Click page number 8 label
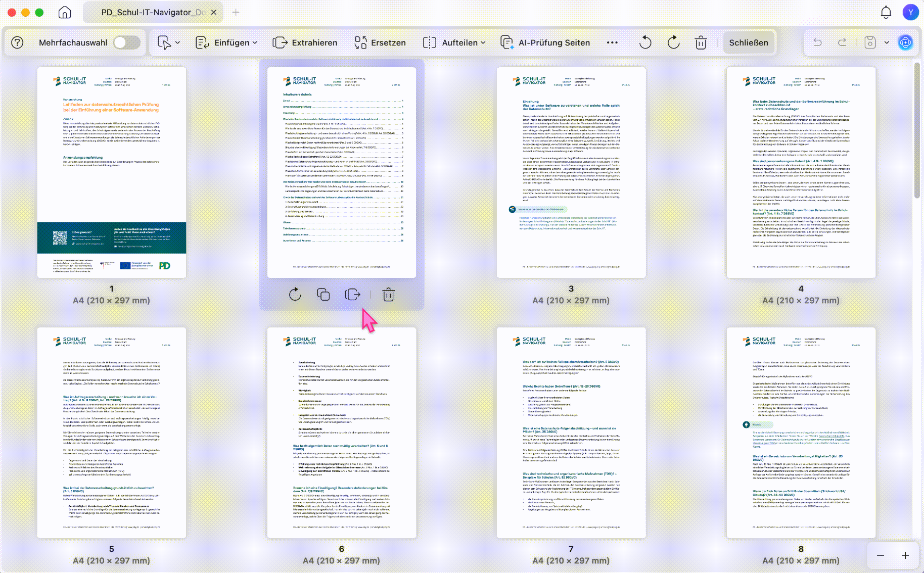This screenshot has height=573, width=924. pos(801,549)
